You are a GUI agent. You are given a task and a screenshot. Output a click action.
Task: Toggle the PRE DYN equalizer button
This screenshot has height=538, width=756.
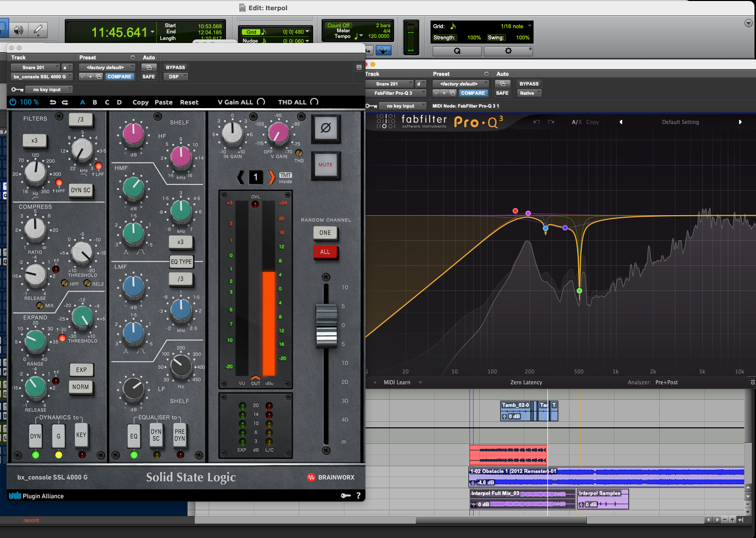[179, 435]
